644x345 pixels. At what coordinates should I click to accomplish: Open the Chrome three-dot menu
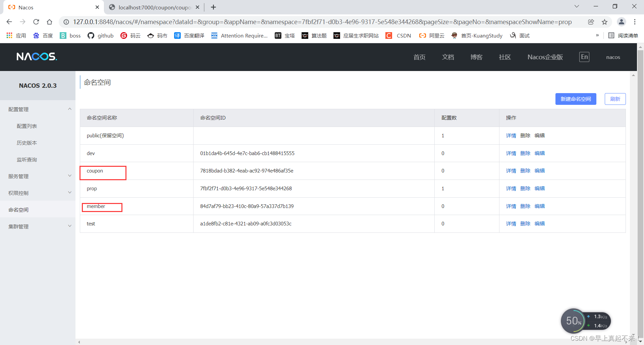[x=635, y=22]
